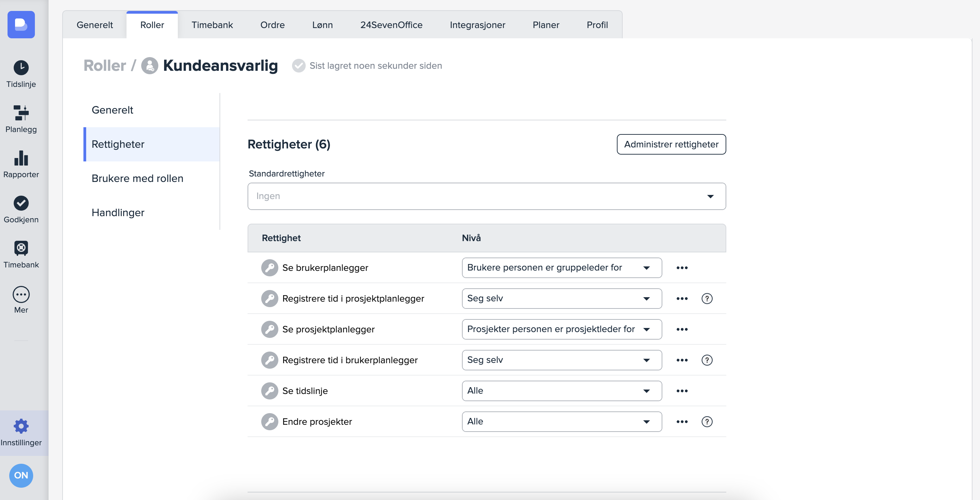980x500 pixels.
Task: Click help icon for Endre prosjekter
Action: [x=706, y=421]
